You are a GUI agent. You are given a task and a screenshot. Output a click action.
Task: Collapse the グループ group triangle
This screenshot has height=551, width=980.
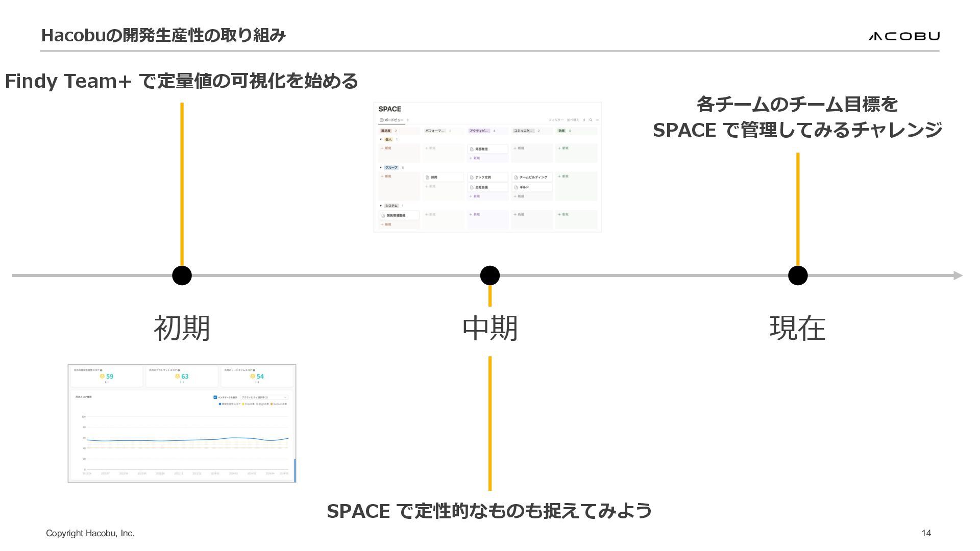381,167
